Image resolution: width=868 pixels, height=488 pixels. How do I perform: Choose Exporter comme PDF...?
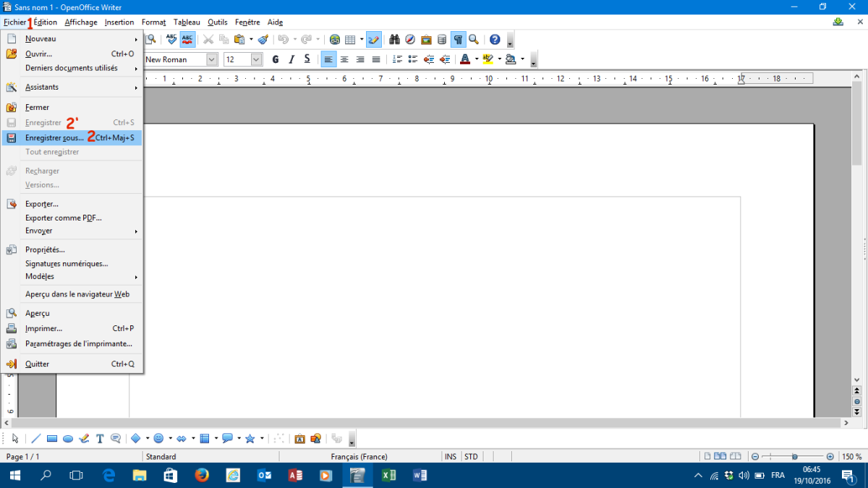[x=72, y=218]
